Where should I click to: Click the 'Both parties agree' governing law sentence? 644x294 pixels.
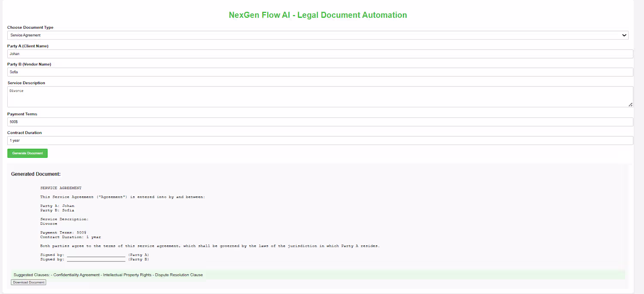pos(210,246)
